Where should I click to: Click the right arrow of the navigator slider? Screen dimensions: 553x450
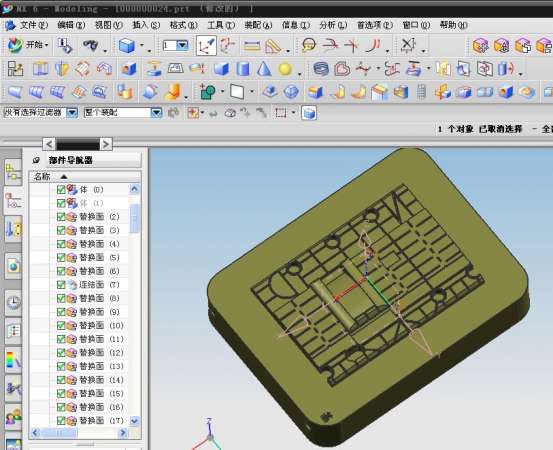click(106, 144)
